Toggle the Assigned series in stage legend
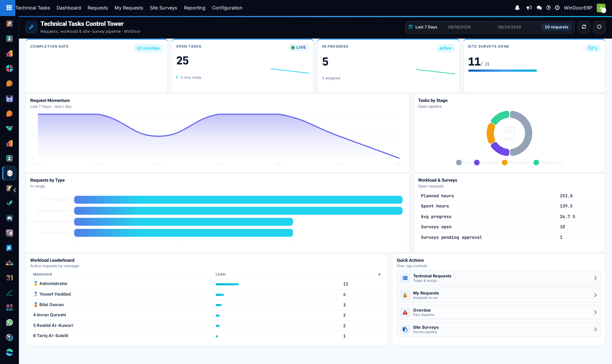The image size is (612, 364). pos(486,162)
